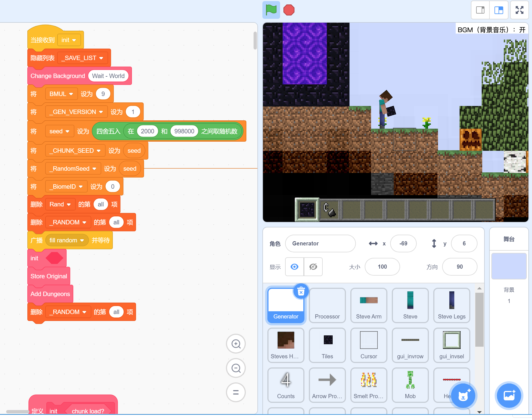Select the Arrow Progress sprite

[327, 385]
